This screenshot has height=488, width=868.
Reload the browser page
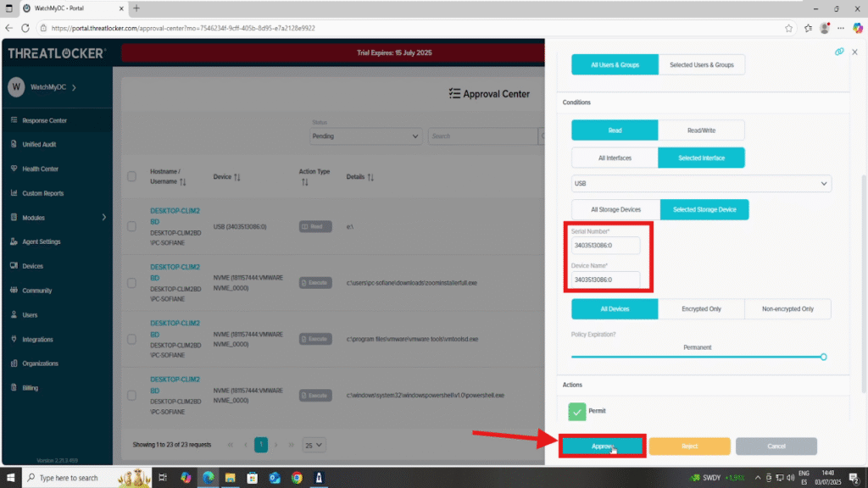coord(25,28)
